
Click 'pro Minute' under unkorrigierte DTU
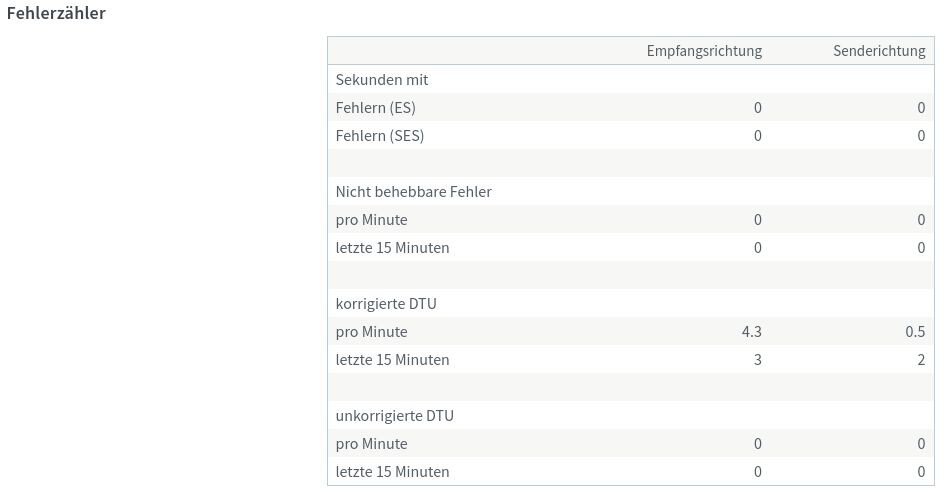pos(372,443)
